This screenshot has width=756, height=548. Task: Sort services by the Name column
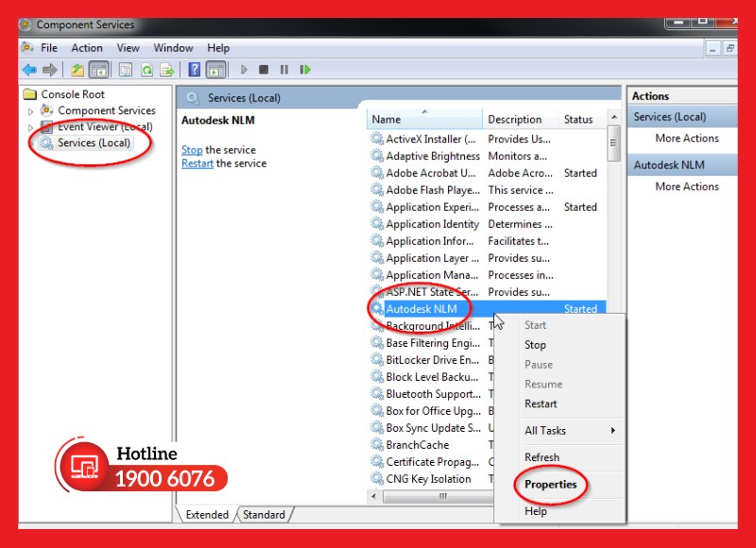tap(423, 119)
